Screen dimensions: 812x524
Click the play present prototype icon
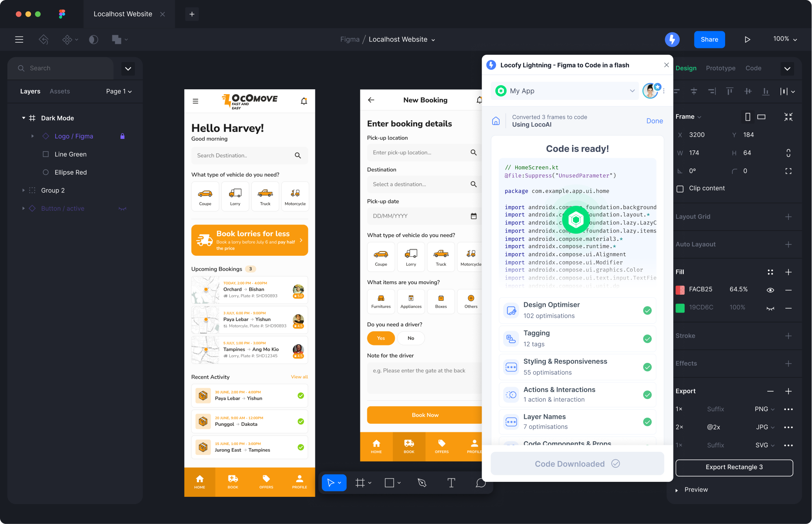click(x=747, y=39)
